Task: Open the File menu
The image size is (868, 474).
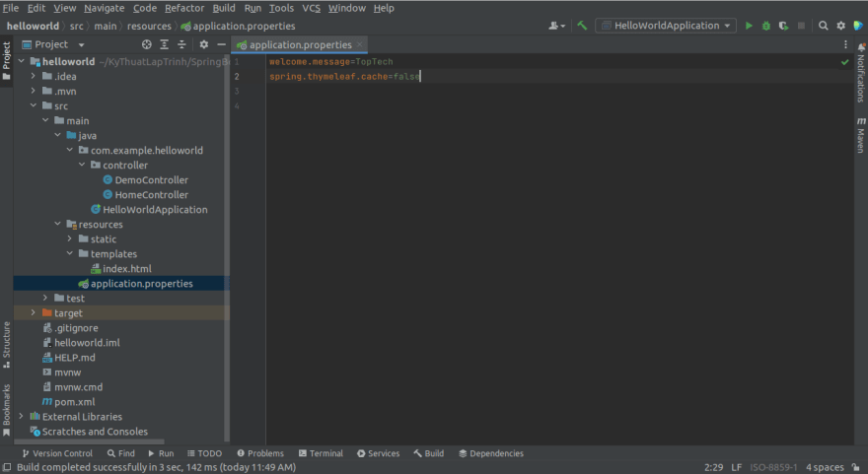Action: point(11,8)
